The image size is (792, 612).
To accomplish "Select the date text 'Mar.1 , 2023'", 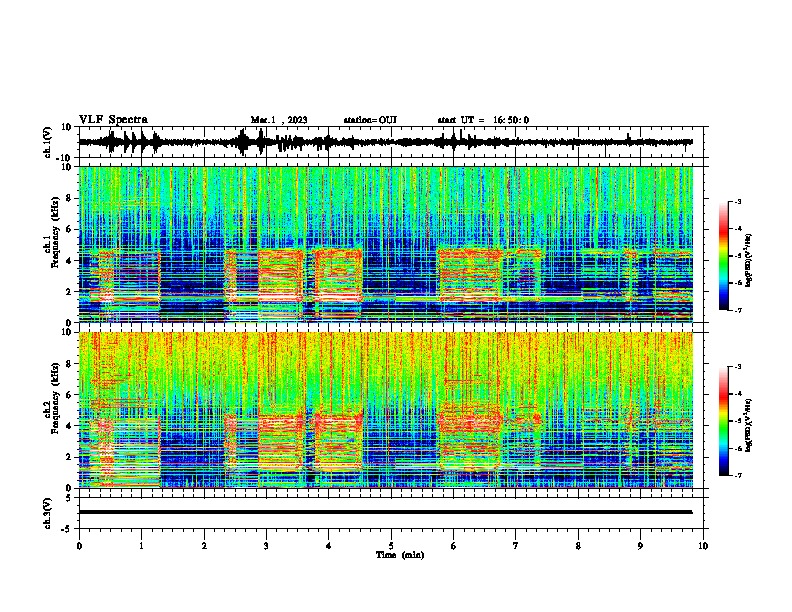I will [279, 120].
